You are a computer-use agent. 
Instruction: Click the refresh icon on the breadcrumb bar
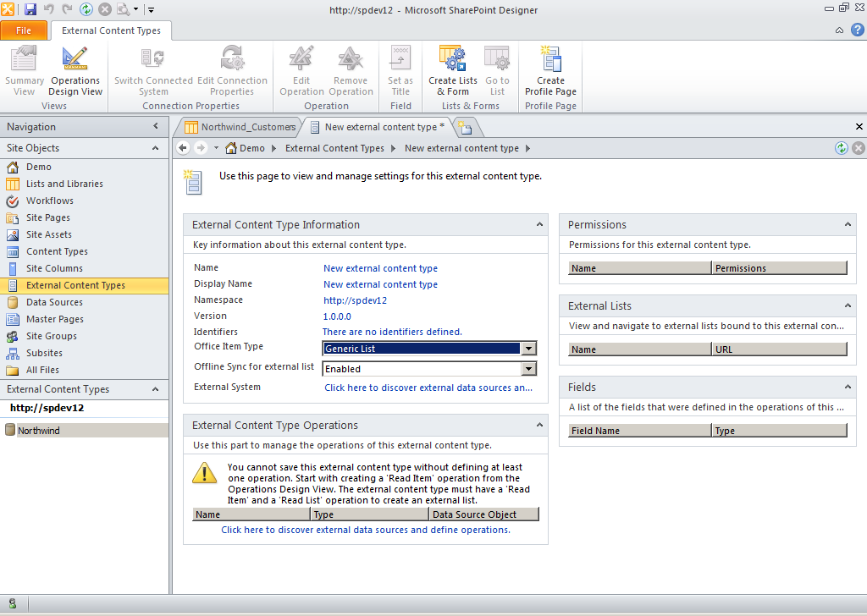[x=841, y=148]
